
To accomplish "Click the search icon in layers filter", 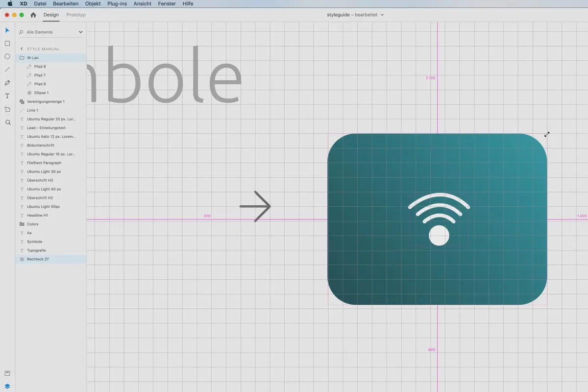I will pos(22,32).
